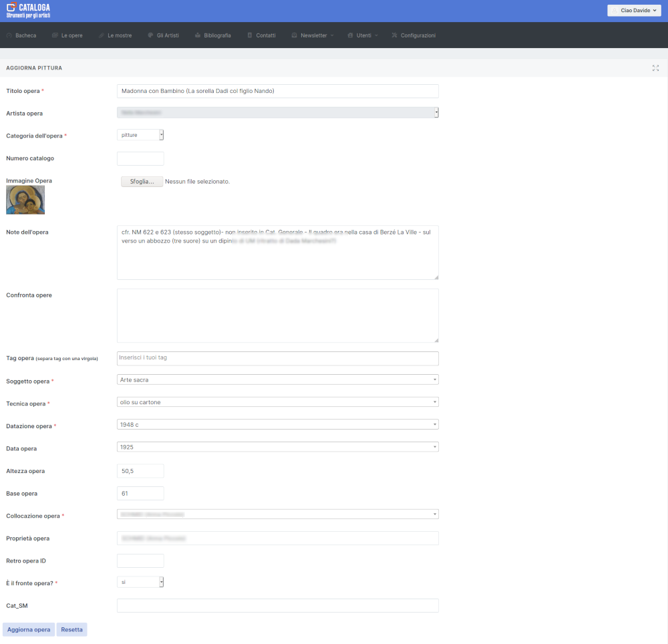Image resolution: width=668 pixels, height=644 pixels.
Task: Open the Collocazione opera dropdown
Action: pyautogui.click(x=278, y=514)
